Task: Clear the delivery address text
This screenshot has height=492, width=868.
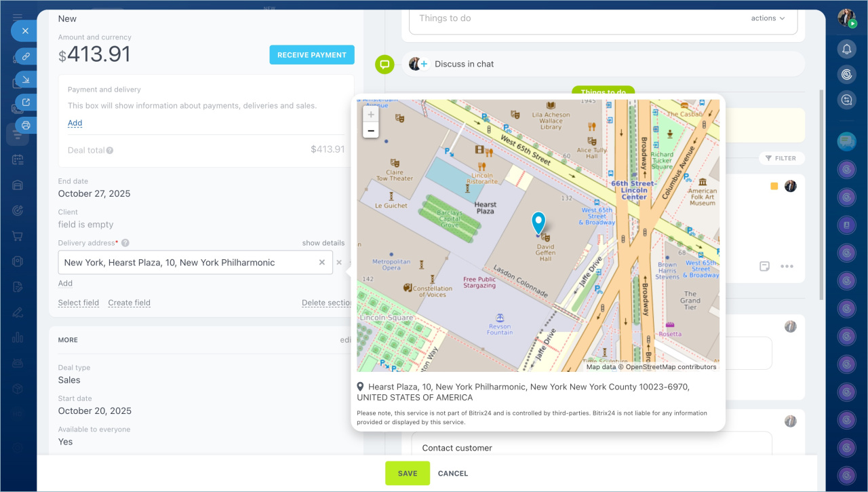Action: tap(322, 263)
